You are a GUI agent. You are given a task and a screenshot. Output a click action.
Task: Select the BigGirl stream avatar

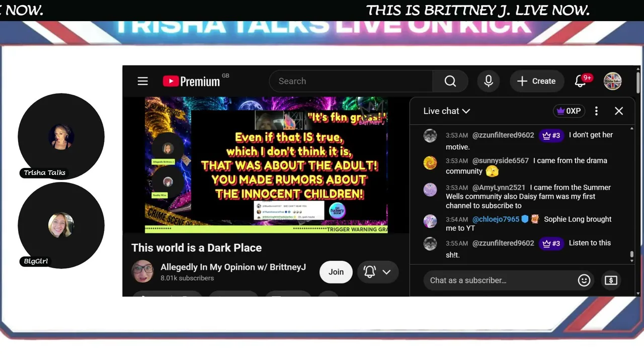tap(61, 225)
